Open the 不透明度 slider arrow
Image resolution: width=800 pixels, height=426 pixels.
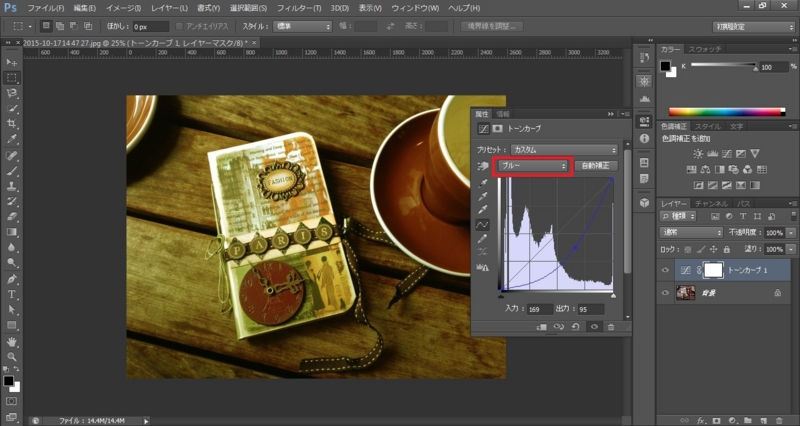click(791, 233)
